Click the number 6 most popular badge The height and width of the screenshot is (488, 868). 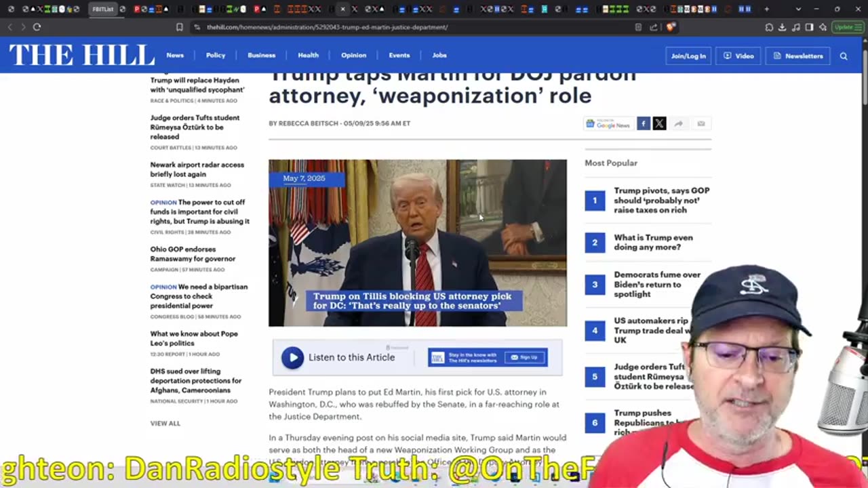[595, 423]
